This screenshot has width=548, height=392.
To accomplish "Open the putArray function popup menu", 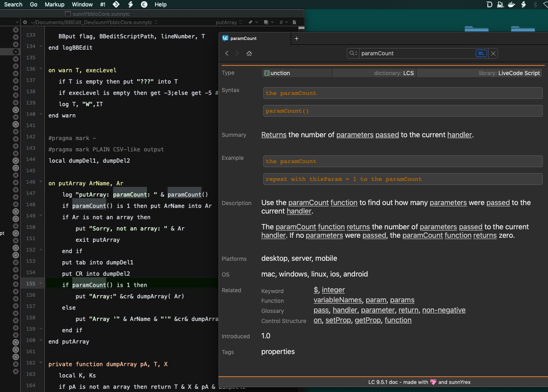I will click(229, 22).
